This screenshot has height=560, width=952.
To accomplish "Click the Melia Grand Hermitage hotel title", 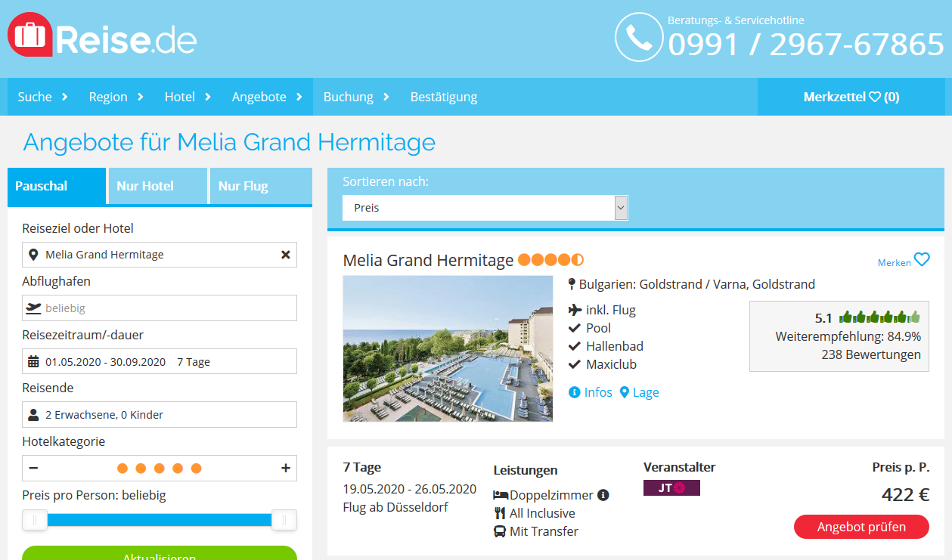I will point(428,260).
